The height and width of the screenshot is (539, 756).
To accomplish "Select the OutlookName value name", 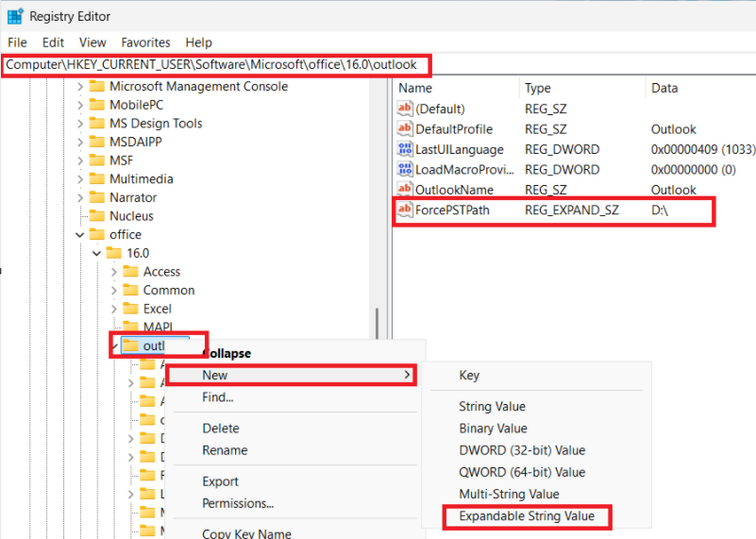I will 455,190.
